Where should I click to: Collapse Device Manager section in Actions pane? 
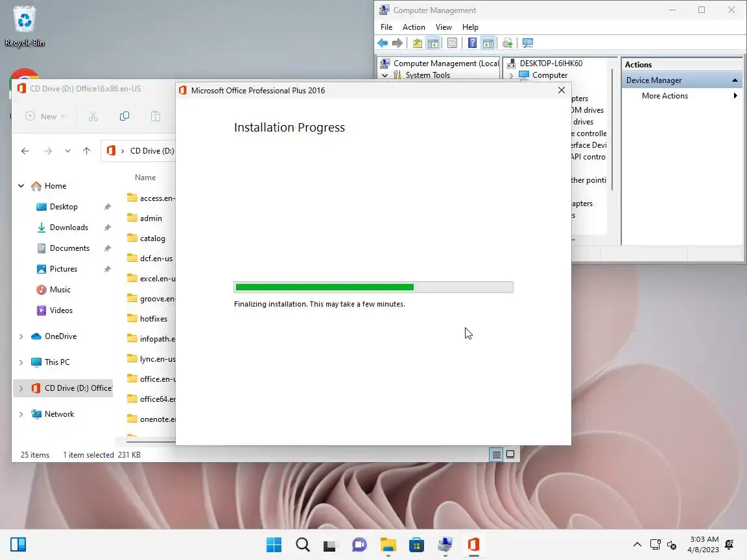coord(735,80)
